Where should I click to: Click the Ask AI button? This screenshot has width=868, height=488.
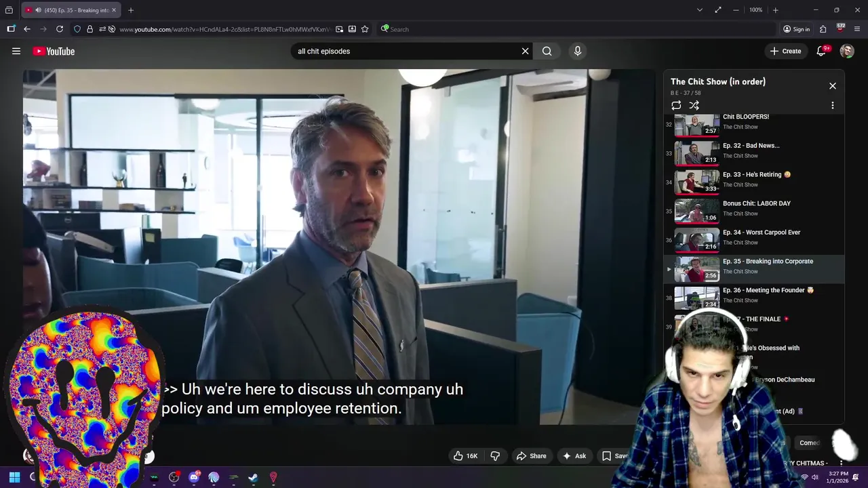[x=574, y=456]
